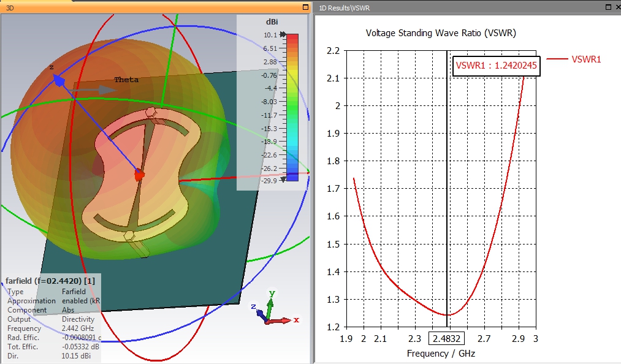Maximize the 1D Results VSWR window
This screenshot has height=364, width=621.
(608, 7)
